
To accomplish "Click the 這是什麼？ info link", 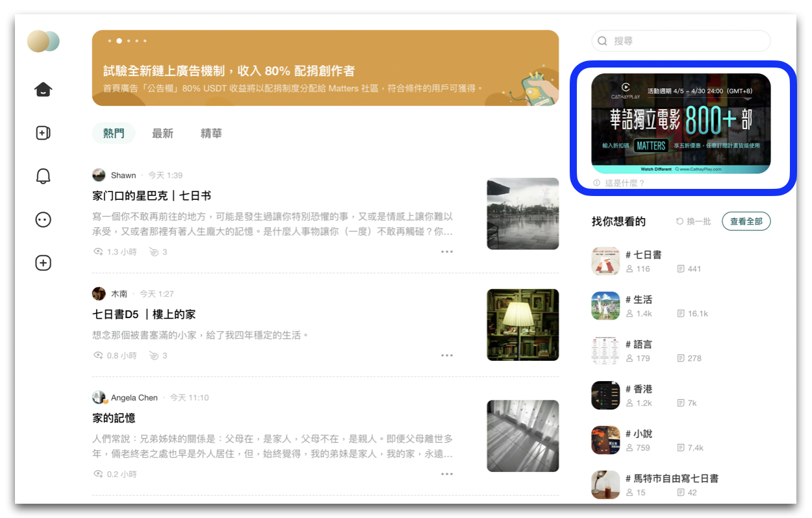I will (619, 183).
